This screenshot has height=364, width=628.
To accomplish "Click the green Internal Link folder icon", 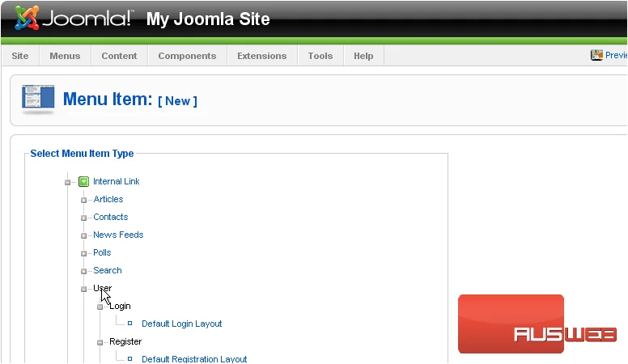I will point(83,182).
